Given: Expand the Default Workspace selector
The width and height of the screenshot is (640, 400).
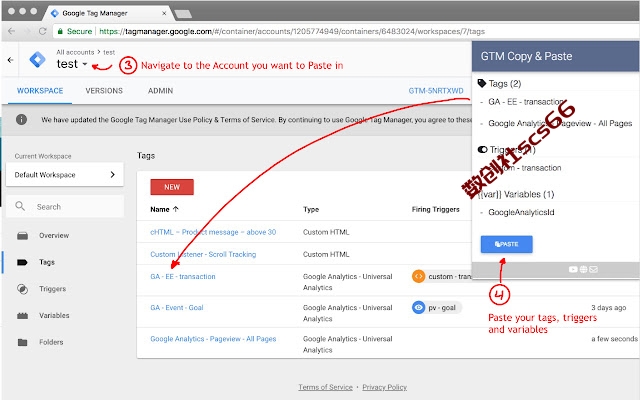Looking at the screenshot, I should [x=64, y=175].
